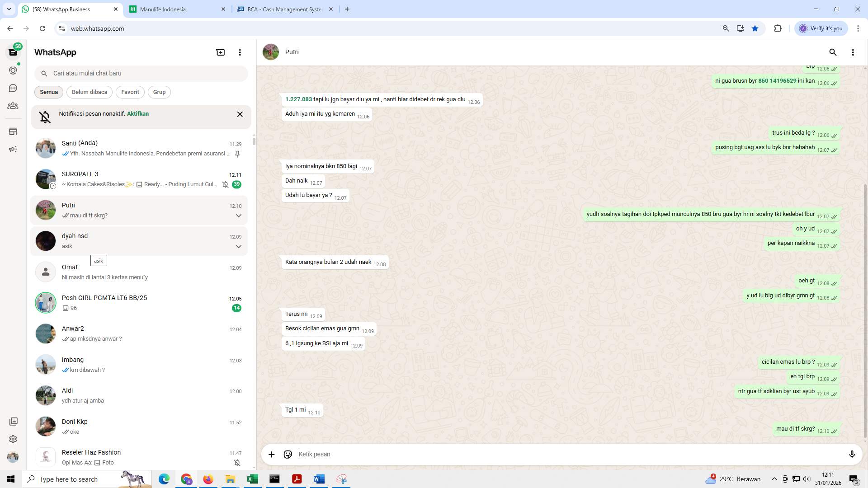
Task: Start a new chat
Action: [220, 52]
